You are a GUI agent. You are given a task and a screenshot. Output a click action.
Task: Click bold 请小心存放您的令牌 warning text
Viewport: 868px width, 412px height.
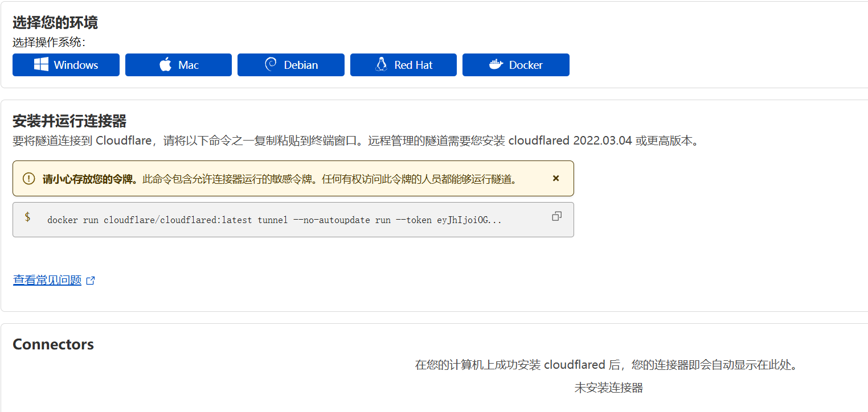pos(90,179)
